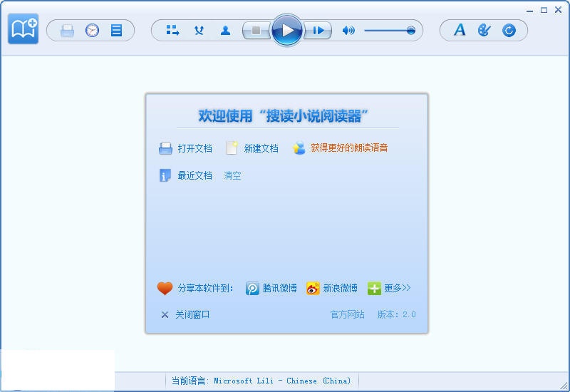Image resolution: width=570 pixels, height=392 pixels.
Task: Click 打开文档 to open a document
Action: point(195,148)
